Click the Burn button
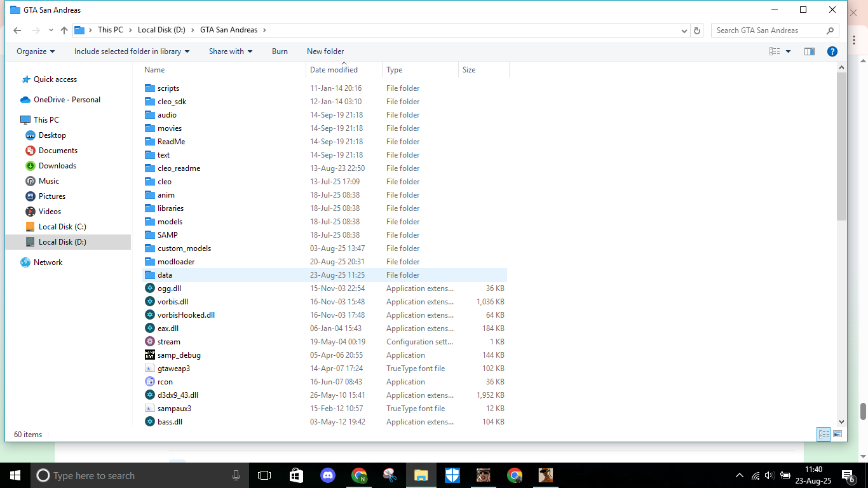Screen dimensions: 868x488 [280, 51]
